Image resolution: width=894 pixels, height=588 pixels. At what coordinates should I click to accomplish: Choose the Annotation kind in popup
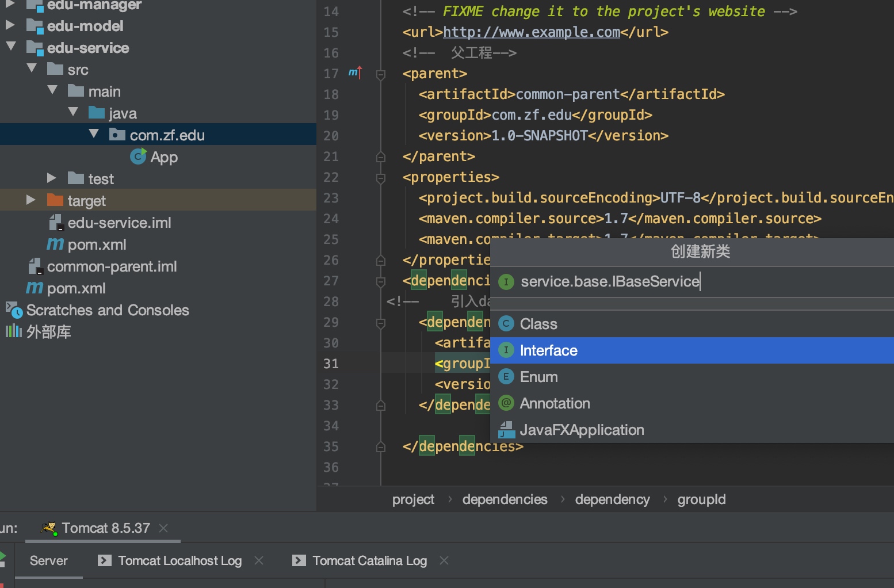coord(555,403)
